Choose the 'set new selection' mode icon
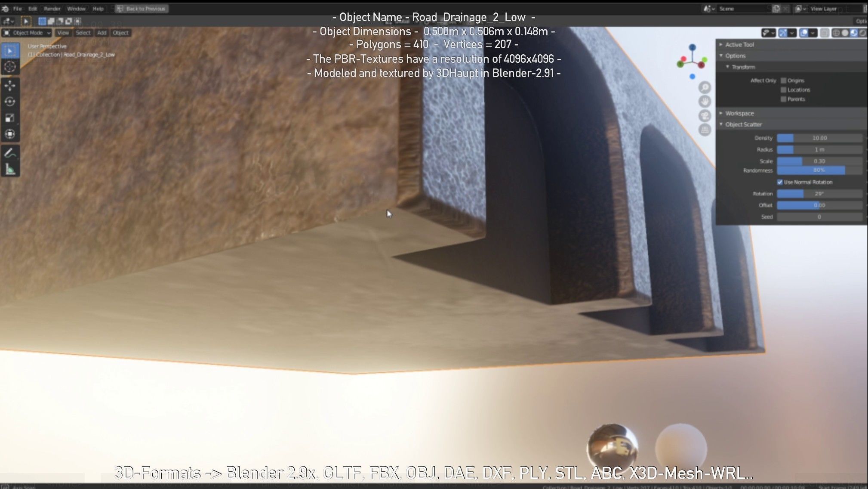The height and width of the screenshot is (489, 868). coord(42,21)
